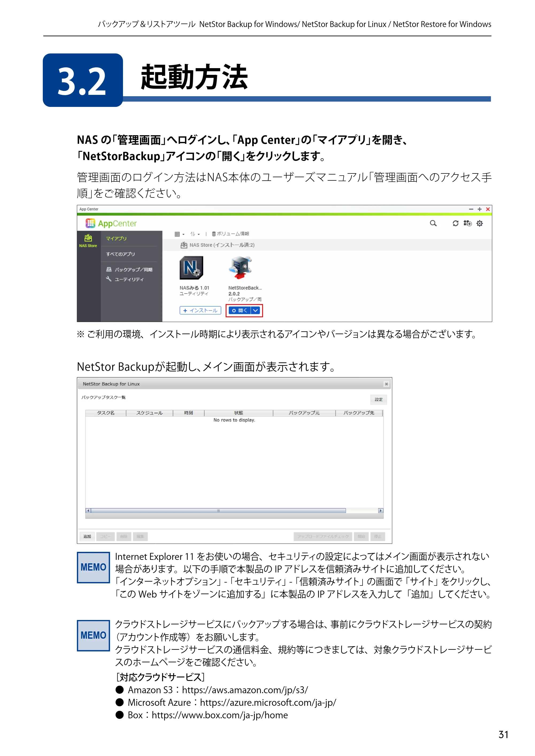Viewport: 535px width, 756px height.
Task: Click the コピー button
Action: [x=105, y=536]
